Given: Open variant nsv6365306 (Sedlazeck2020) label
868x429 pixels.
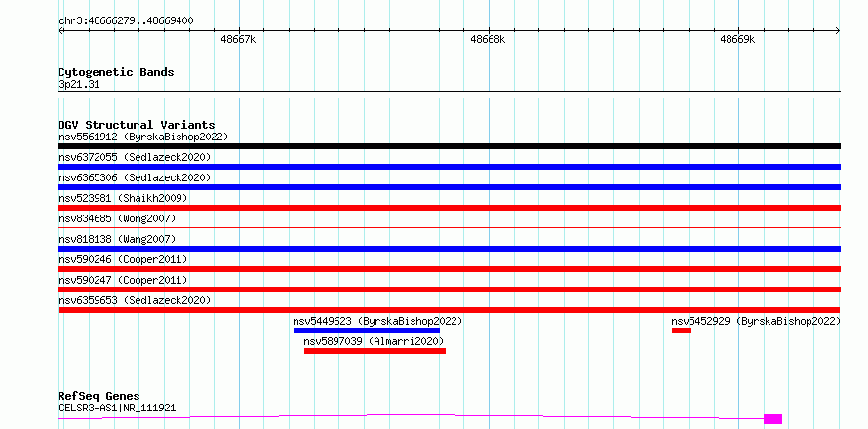Looking at the screenshot, I should 135,177.
